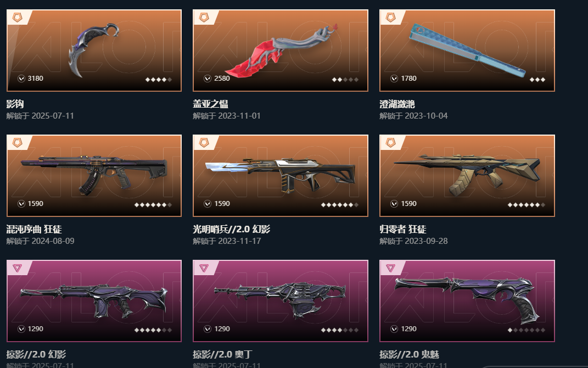Click the pink triangle badge on 掠影//2.0 鬼魅
The width and height of the screenshot is (588, 368).
(x=390, y=268)
